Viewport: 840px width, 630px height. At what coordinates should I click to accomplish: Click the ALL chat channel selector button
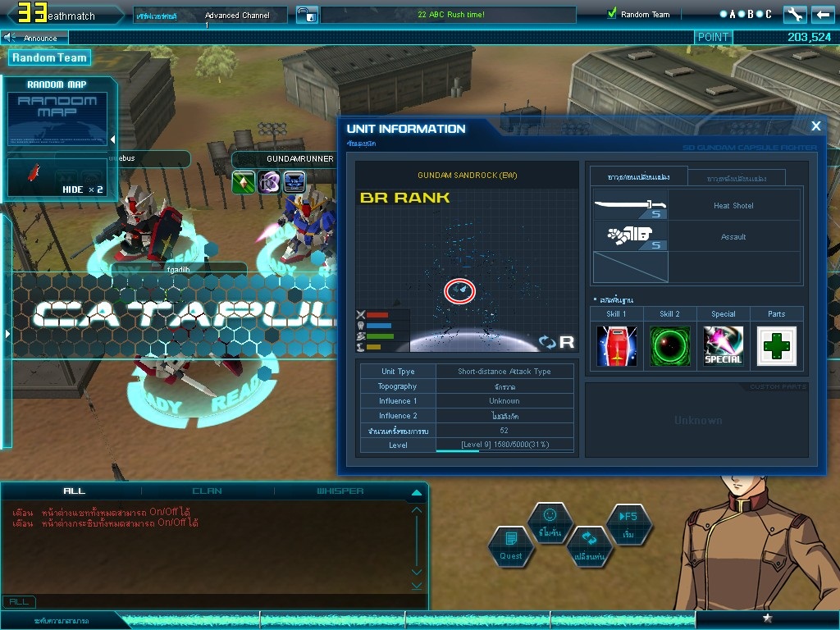tap(19, 601)
